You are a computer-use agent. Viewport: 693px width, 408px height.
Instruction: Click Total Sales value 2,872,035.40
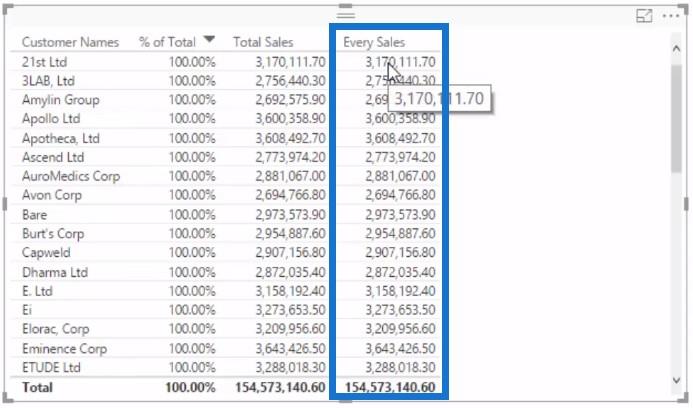click(x=290, y=272)
